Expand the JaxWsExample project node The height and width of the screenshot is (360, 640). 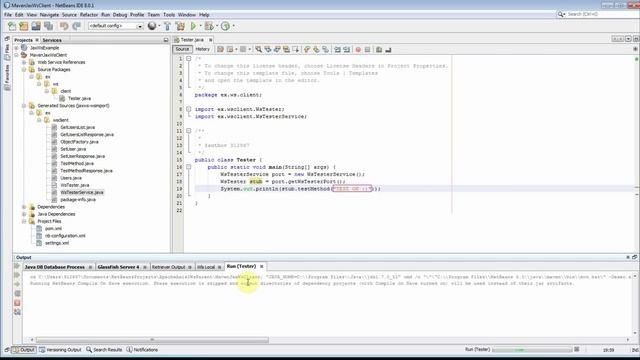[17, 48]
